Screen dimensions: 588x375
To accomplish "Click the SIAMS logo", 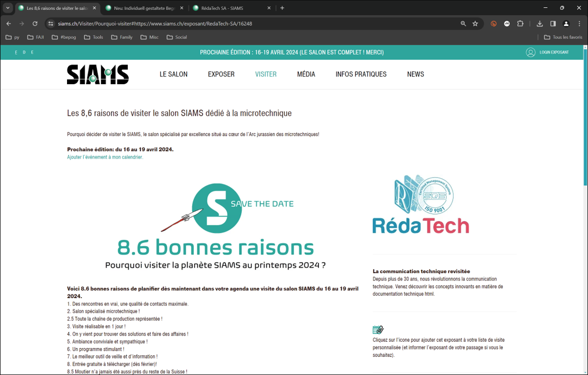I will (x=98, y=74).
